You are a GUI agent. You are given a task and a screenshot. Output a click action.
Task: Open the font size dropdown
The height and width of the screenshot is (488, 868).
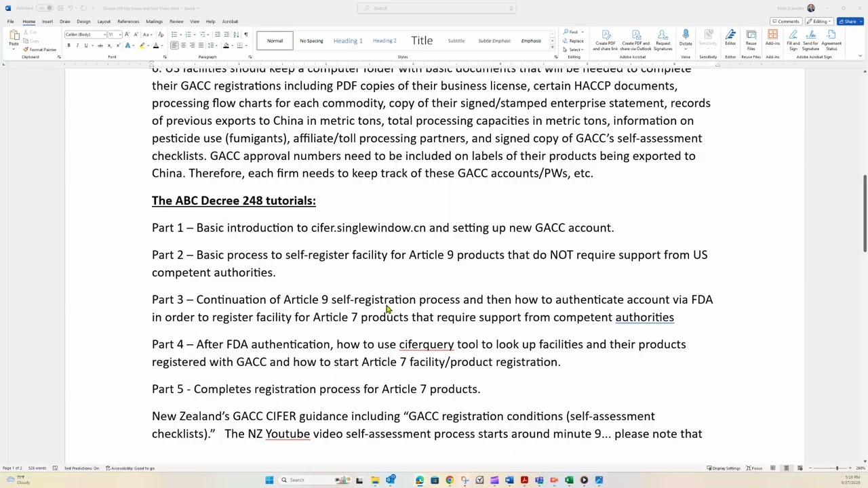[121, 35]
